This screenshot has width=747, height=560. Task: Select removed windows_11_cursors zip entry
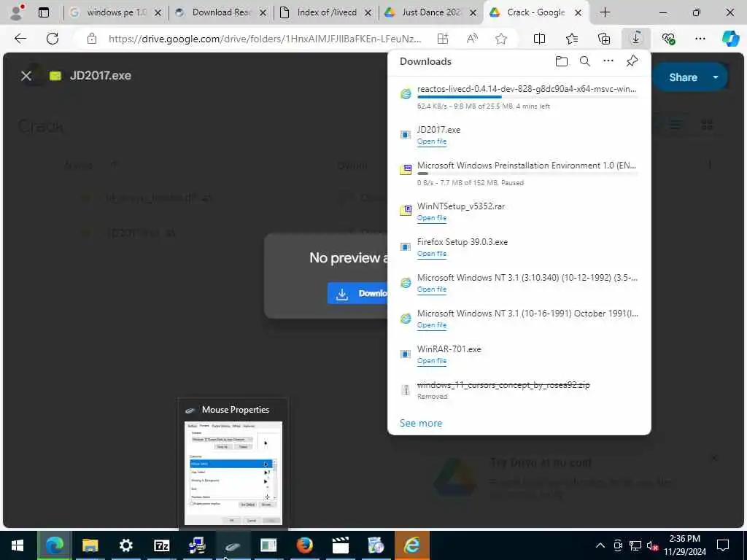(503, 385)
